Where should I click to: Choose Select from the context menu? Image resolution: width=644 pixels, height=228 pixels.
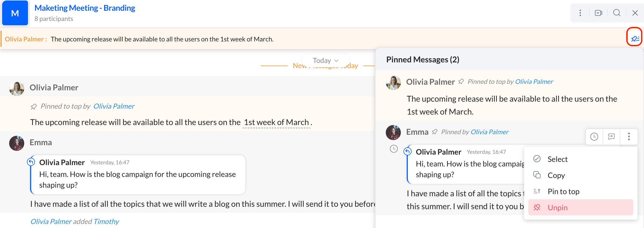pyautogui.click(x=557, y=159)
